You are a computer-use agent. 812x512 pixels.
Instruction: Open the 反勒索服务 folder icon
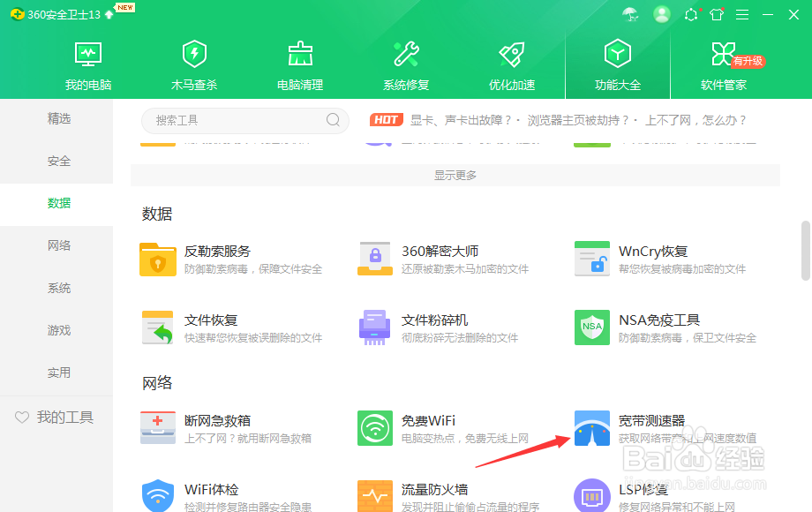pyautogui.click(x=158, y=260)
